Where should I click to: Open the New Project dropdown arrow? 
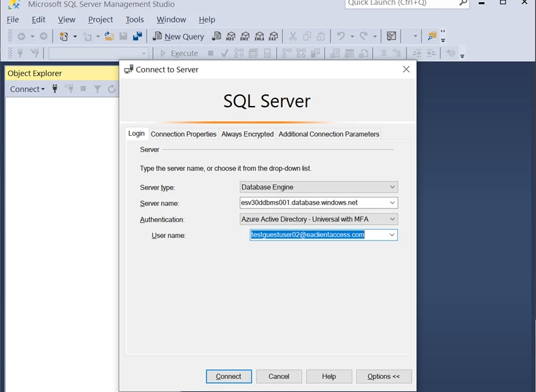[x=75, y=36]
